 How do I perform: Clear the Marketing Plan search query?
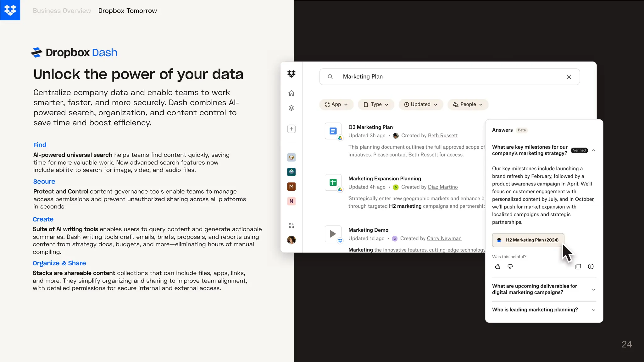569,77
